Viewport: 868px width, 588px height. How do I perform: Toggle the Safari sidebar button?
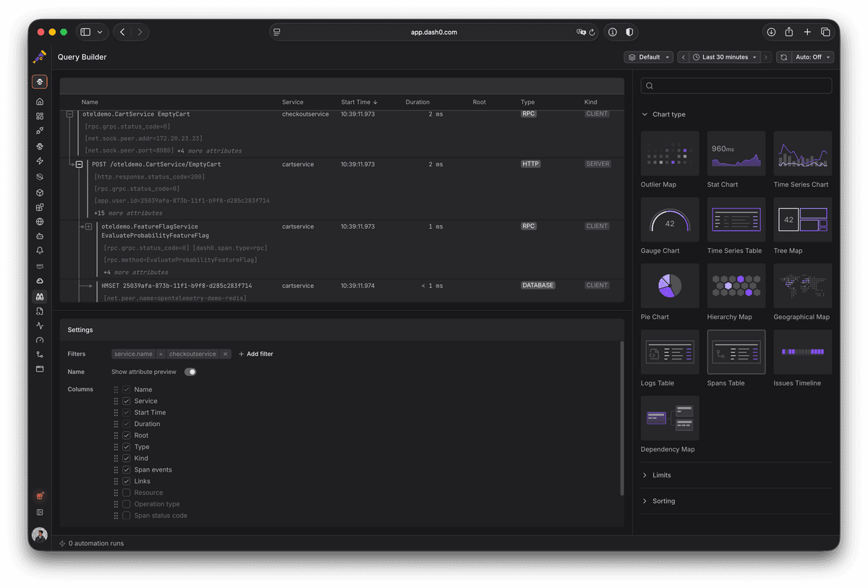(x=85, y=32)
